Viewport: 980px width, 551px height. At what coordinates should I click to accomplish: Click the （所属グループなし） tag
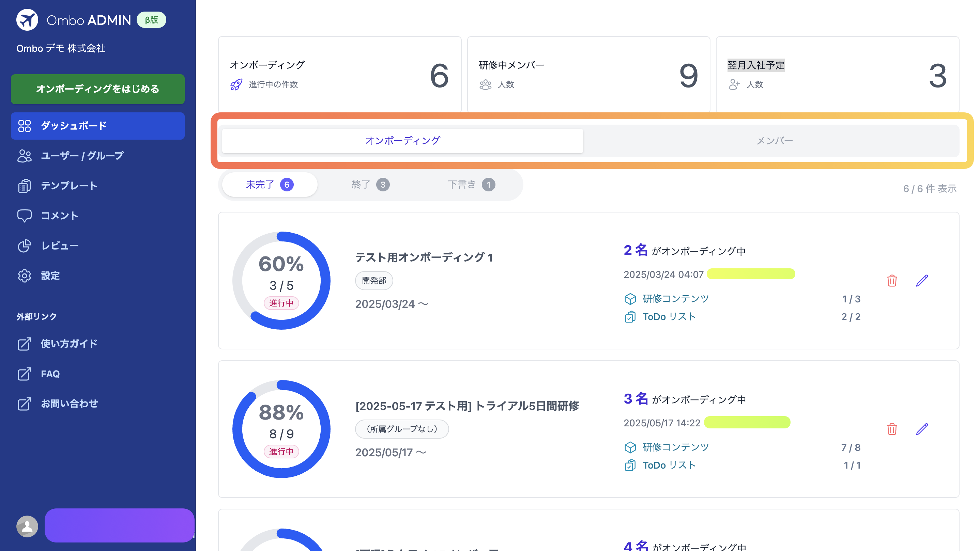(x=402, y=429)
